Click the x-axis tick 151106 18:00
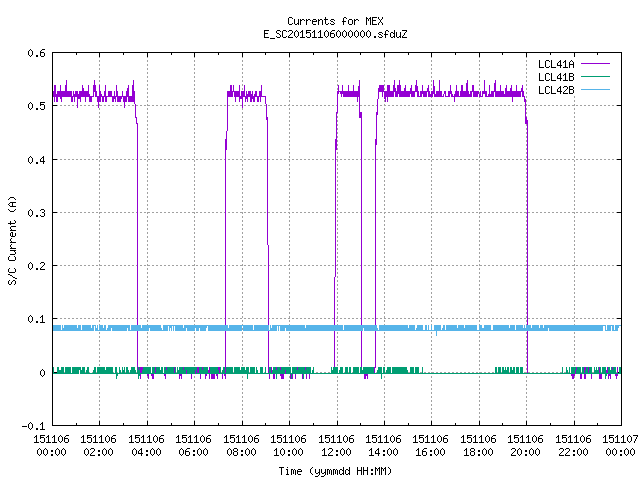 [478, 446]
